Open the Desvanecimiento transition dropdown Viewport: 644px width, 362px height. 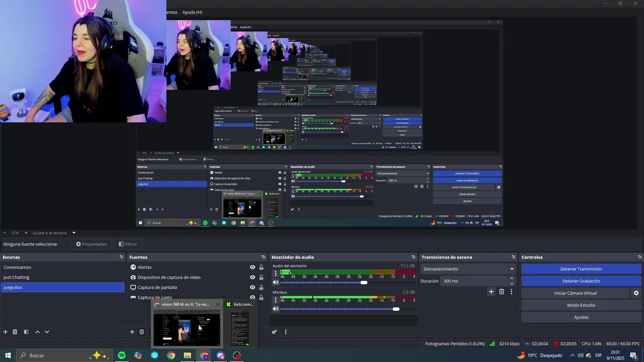tap(469, 269)
